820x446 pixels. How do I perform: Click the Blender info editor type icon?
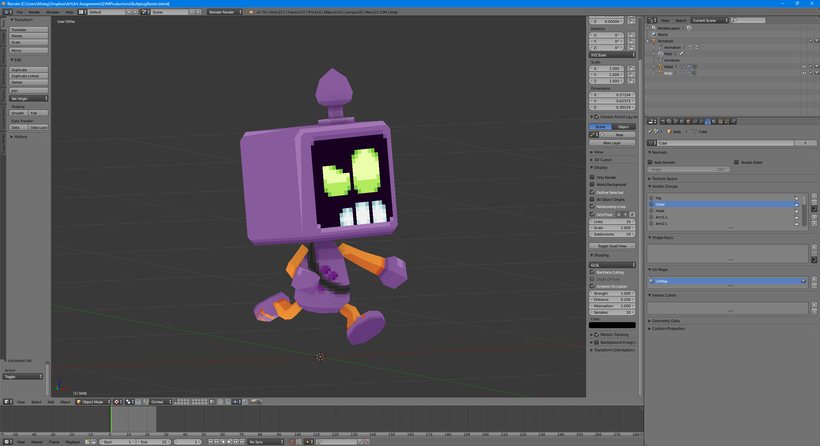[x=6, y=12]
